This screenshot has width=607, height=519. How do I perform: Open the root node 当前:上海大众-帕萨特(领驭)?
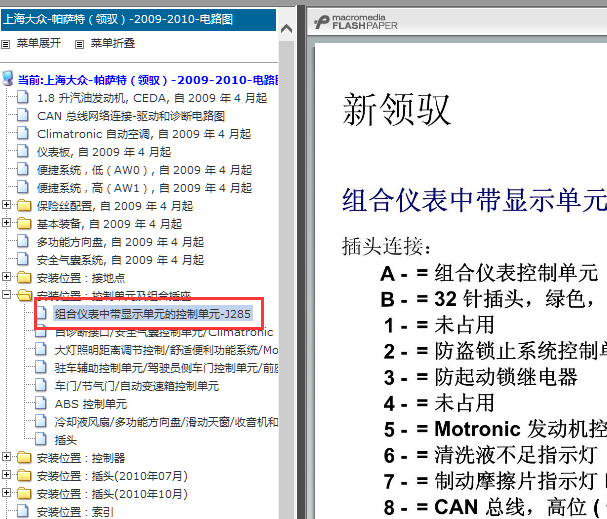click(147, 80)
